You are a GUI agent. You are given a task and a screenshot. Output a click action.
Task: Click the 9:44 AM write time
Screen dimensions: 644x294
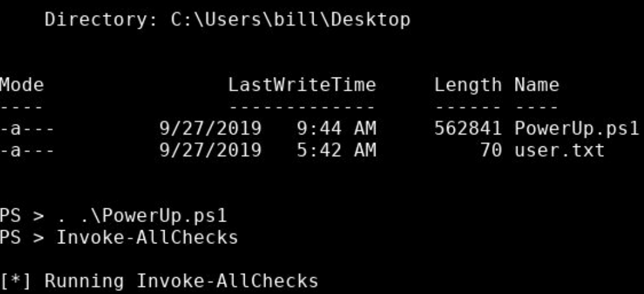point(335,128)
